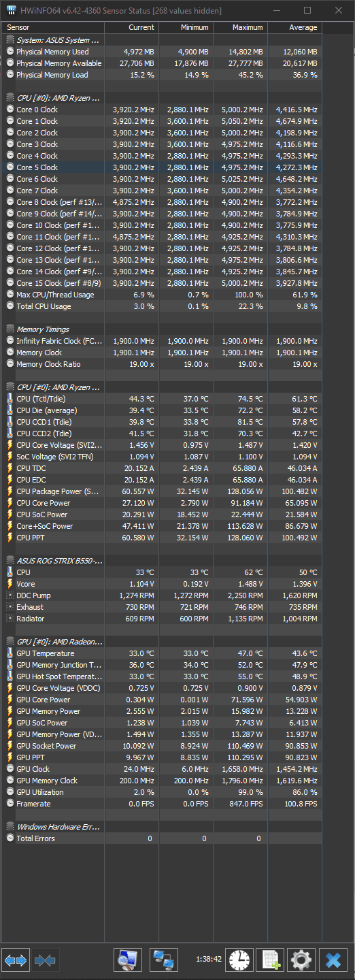Select the Windows Hardware Errors group header
This screenshot has width=355, height=980.
pos(163,827)
